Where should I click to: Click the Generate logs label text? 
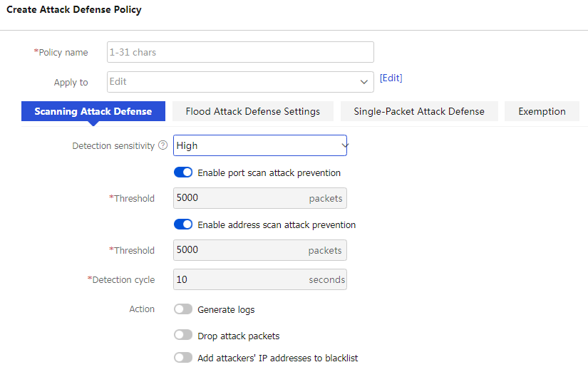click(226, 310)
